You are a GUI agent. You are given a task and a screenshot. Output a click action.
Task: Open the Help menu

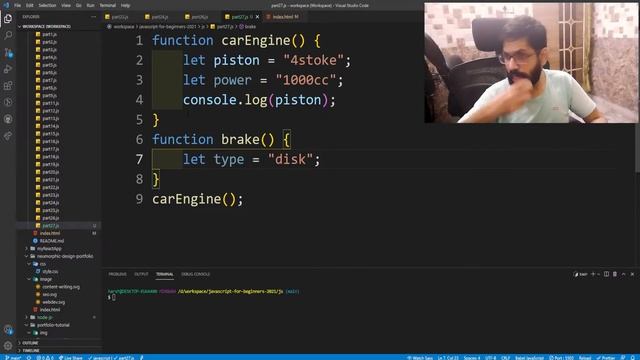tap(126, 5)
